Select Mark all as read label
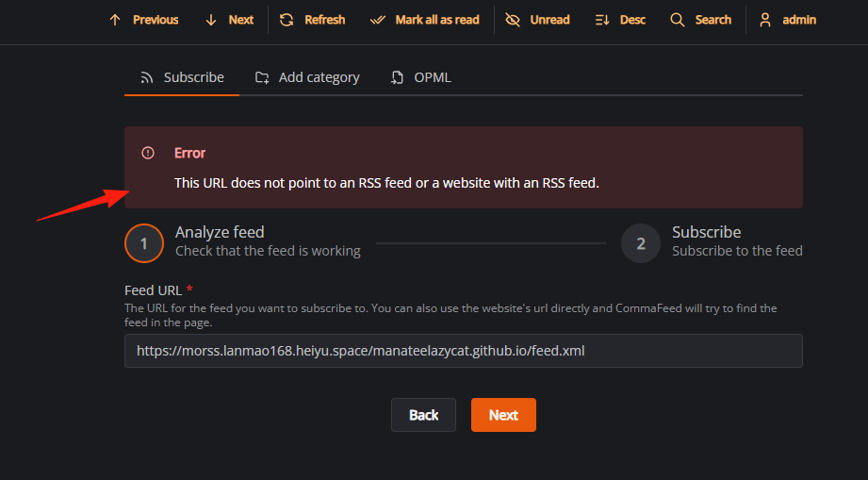Screen dimensions: 868x480 [x=437, y=20]
